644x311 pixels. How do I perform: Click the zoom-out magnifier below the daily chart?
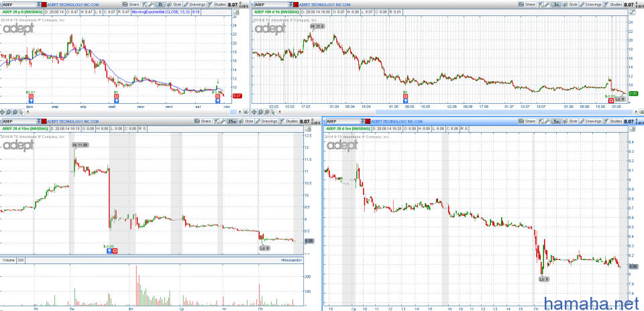coord(15,112)
